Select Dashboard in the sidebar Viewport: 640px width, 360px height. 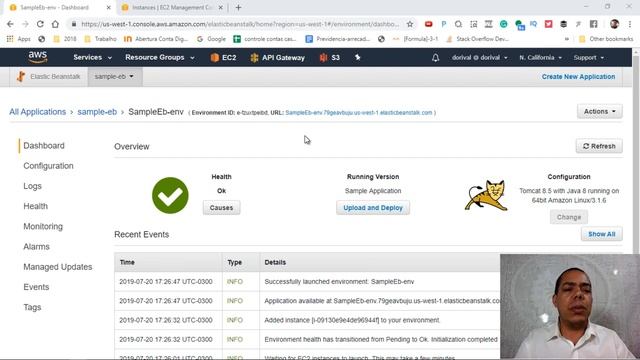point(44,146)
